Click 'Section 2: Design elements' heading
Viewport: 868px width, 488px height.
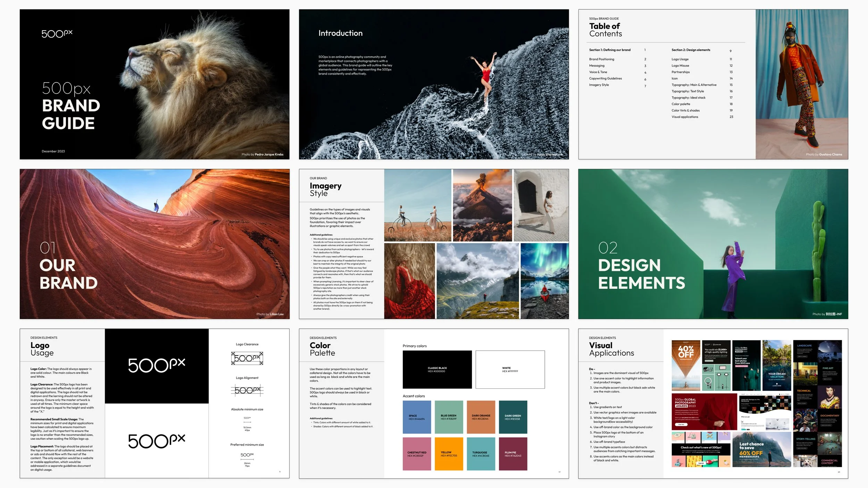691,50
